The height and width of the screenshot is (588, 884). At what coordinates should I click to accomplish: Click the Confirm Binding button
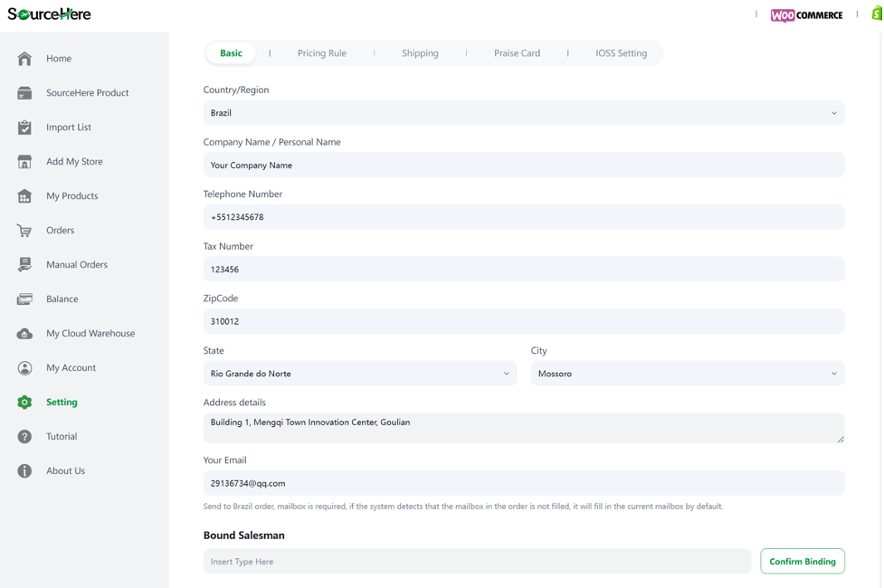point(803,562)
